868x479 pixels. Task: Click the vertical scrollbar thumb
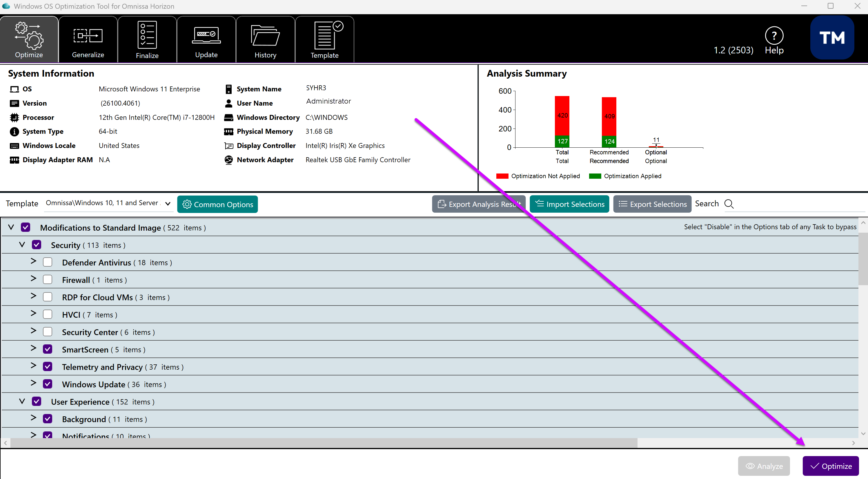point(863,259)
